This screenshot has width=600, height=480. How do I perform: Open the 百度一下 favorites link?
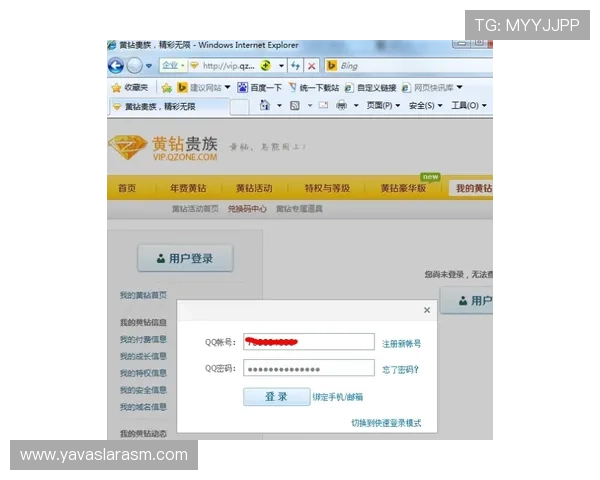tap(259, 88)
